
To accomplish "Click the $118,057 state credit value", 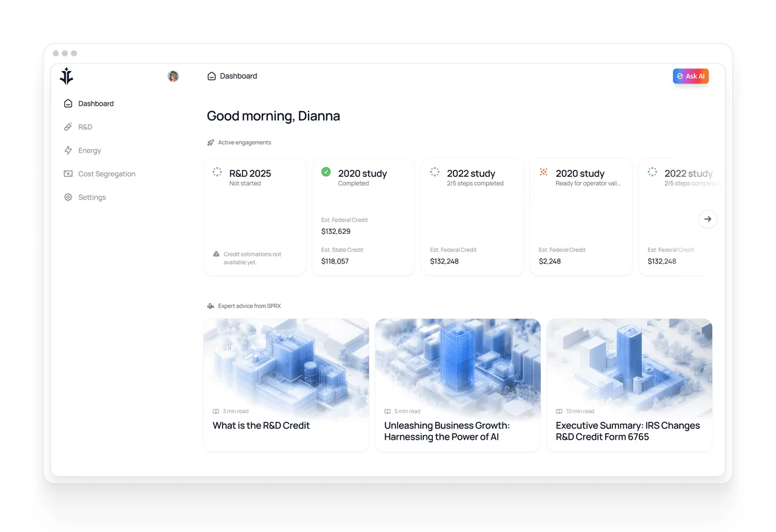I will click(335, 262).
